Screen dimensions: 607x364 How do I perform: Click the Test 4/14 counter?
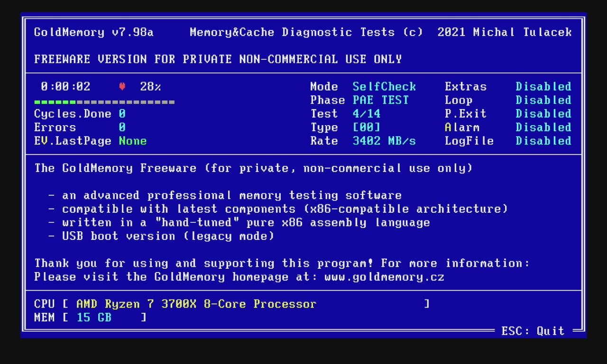[x=367, y=114]
